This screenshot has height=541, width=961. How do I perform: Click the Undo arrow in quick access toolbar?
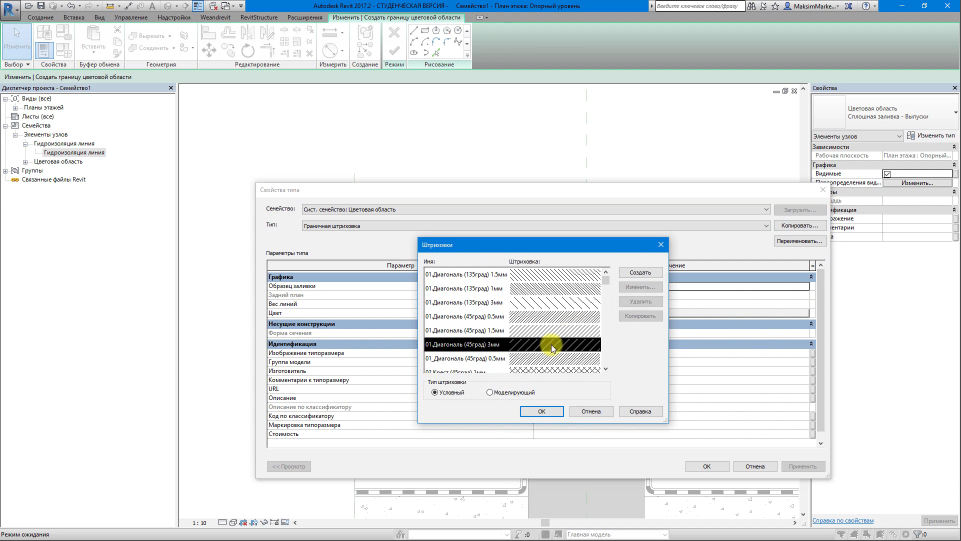[71, 6]
